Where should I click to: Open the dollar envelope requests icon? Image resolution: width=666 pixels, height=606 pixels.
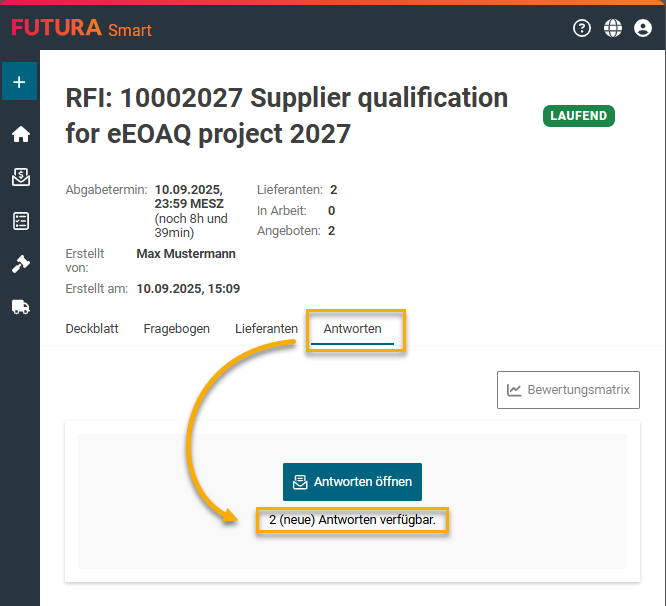click(20, 177)
